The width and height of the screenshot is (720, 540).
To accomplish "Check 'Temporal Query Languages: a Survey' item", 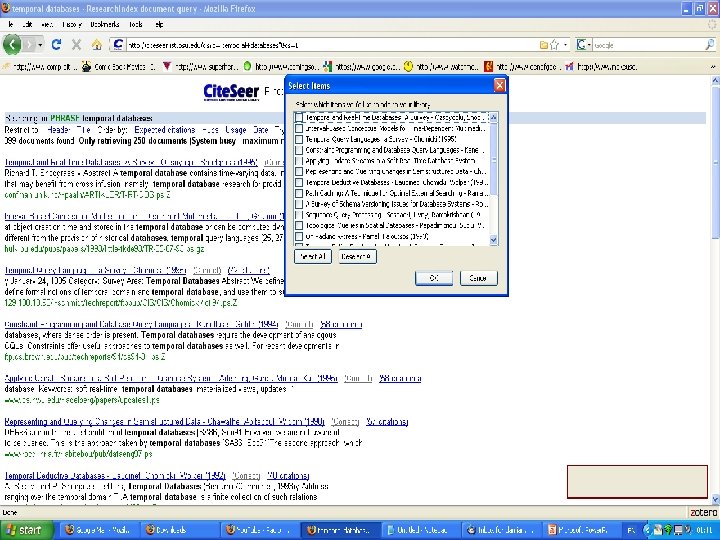I will pos(299,139).
